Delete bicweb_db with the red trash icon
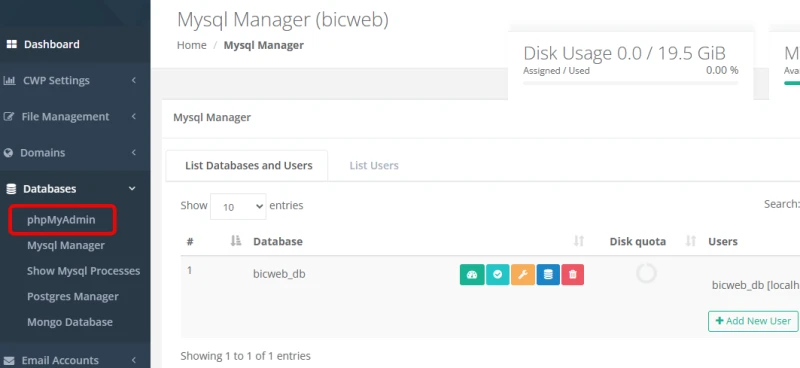Image resolution: width=800 pixels, height=368 pixels. (572, 275)
